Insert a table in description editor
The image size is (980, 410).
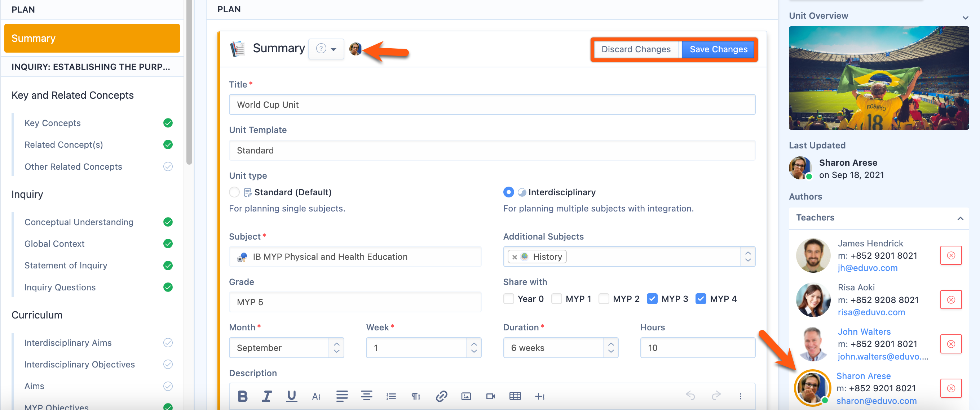tap(515, 396)
